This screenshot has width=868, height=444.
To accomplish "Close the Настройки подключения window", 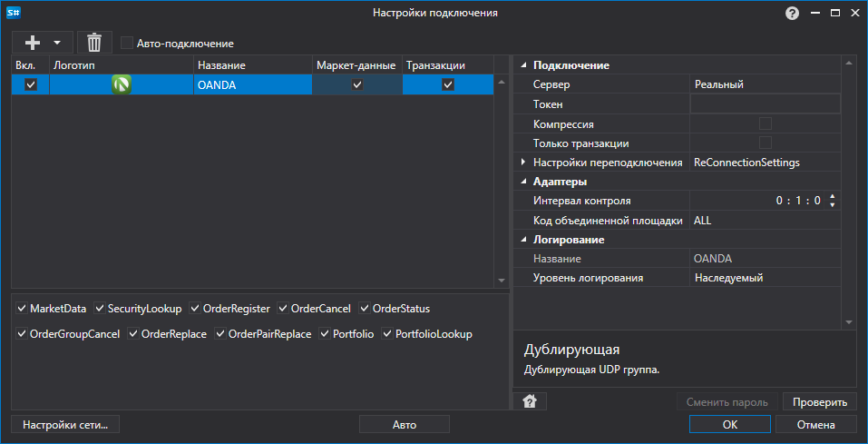I will (854, 13).
